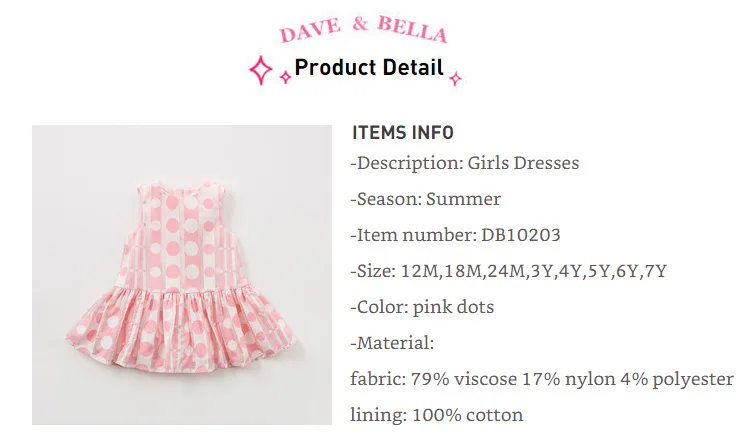Click the word BELLA in the logo

(412, 29)
